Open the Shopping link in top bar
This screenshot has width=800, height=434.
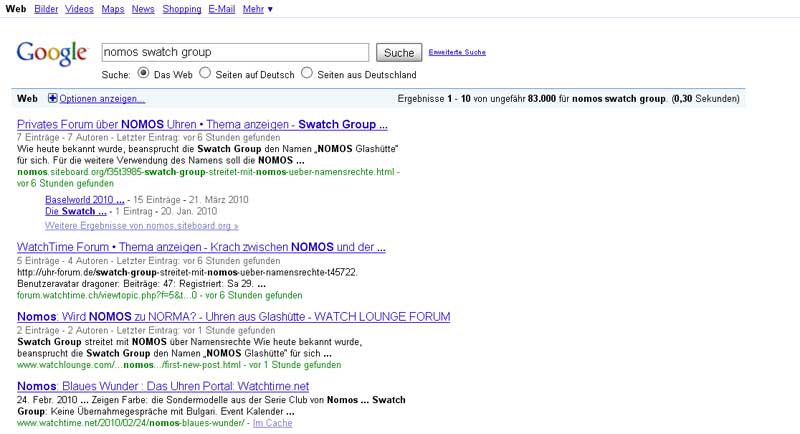[182, 9]
